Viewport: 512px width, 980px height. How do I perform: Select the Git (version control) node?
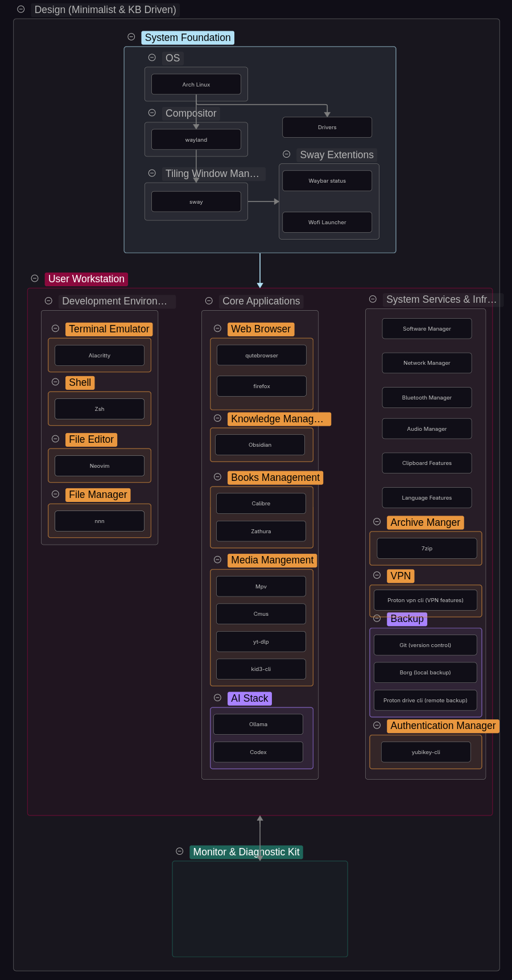pyautogui.click(x=426, y=645)
